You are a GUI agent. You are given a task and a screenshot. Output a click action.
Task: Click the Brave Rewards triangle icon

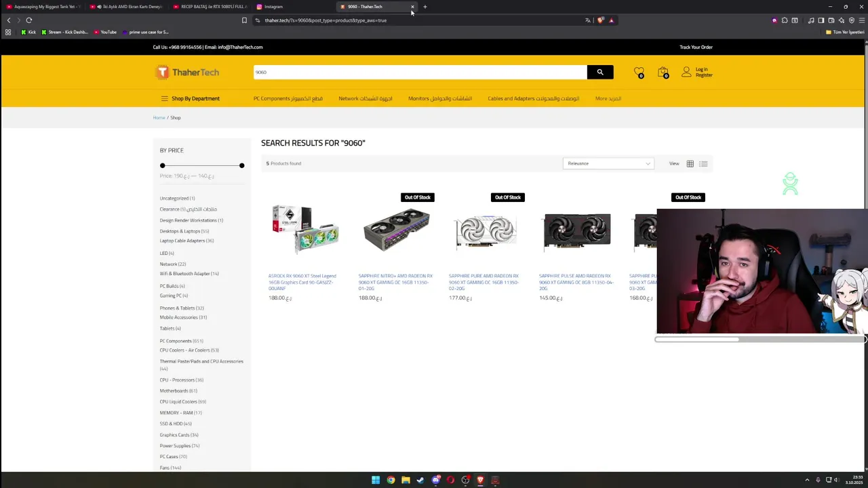611,20
